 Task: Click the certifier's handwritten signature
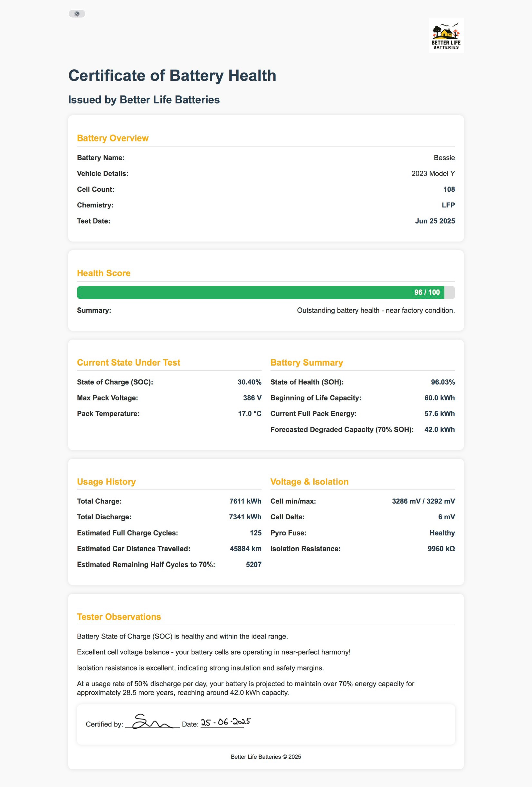pyautogui.click(x=152, y=722)
